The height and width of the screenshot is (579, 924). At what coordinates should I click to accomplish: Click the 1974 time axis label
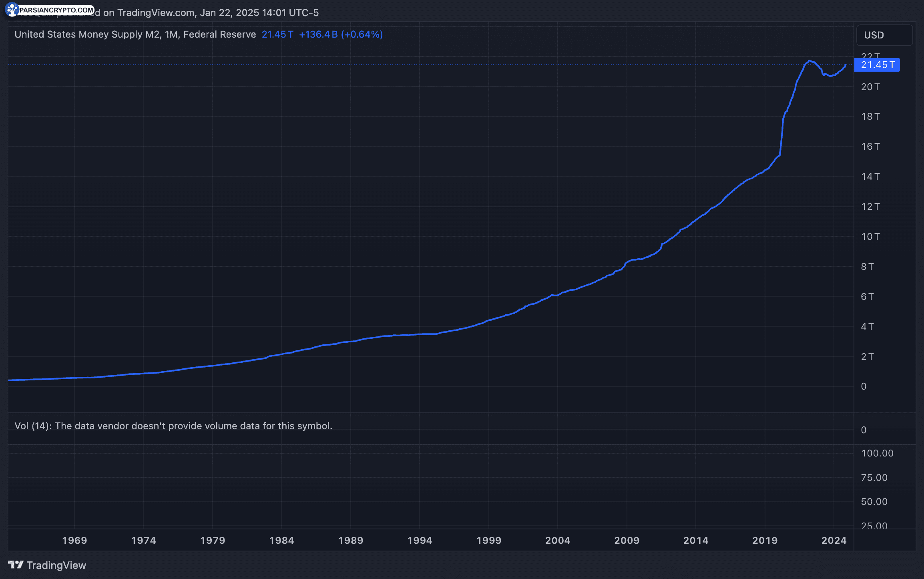coord(143,540)
